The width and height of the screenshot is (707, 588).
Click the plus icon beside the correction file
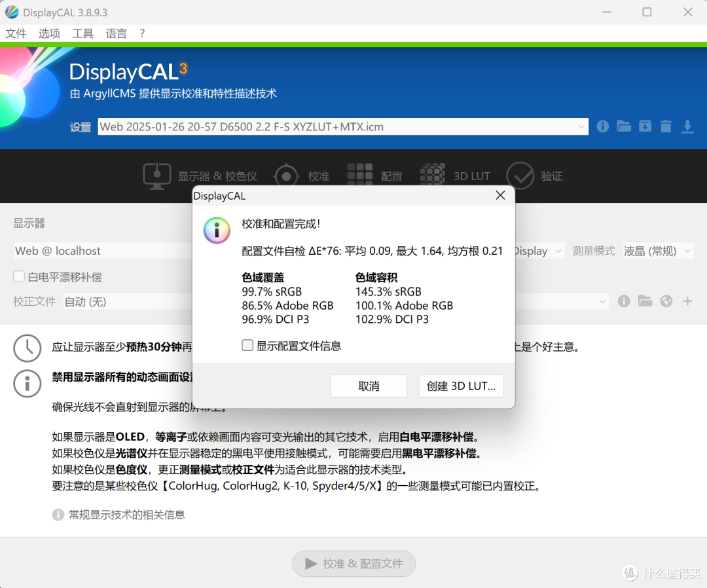coord(687,301)
